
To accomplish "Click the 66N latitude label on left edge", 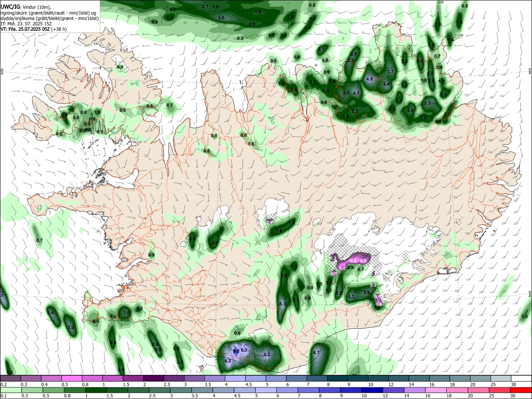I will (2, 72).
